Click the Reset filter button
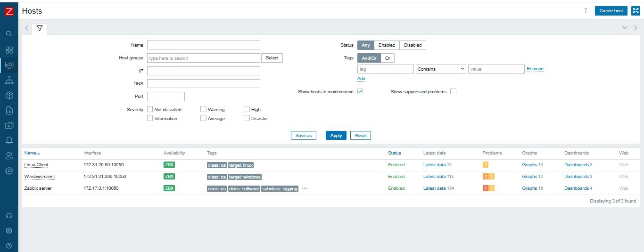The width and height of the screenshot is (644, 252). (x=361, y=135)
